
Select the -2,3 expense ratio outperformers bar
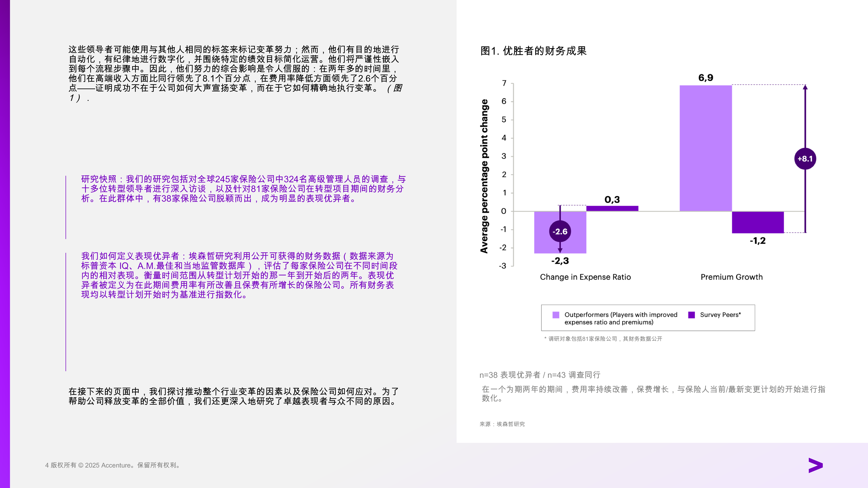point(560,232)
